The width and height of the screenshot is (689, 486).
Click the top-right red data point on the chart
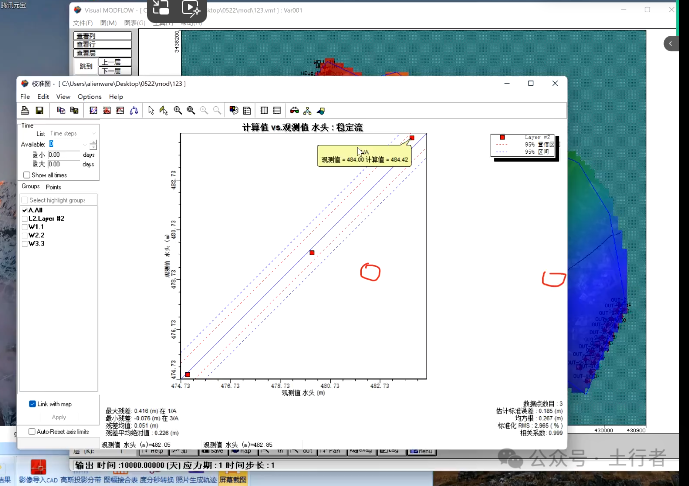pyautogui.click(x=412, y=138)
